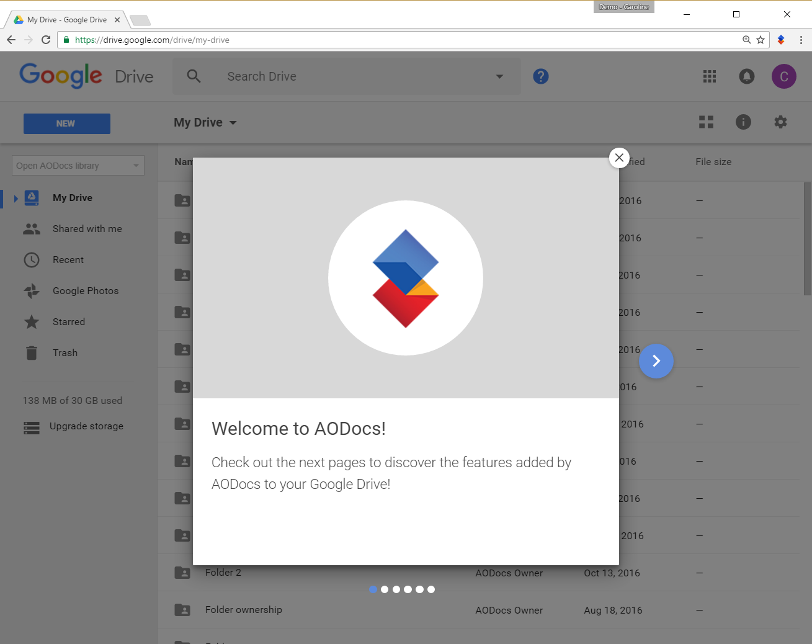812x644 pixels.
Task: Open the account avatar C
Action: [x=784, y=76]
